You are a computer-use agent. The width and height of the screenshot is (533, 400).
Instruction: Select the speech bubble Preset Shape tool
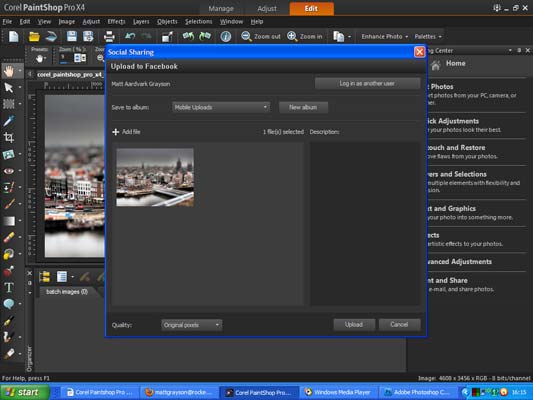9,304
